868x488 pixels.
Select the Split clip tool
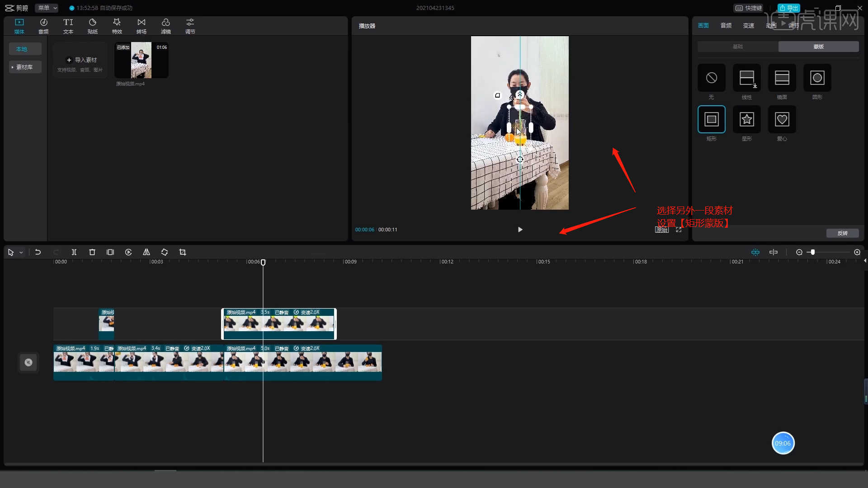pos(74,252)
